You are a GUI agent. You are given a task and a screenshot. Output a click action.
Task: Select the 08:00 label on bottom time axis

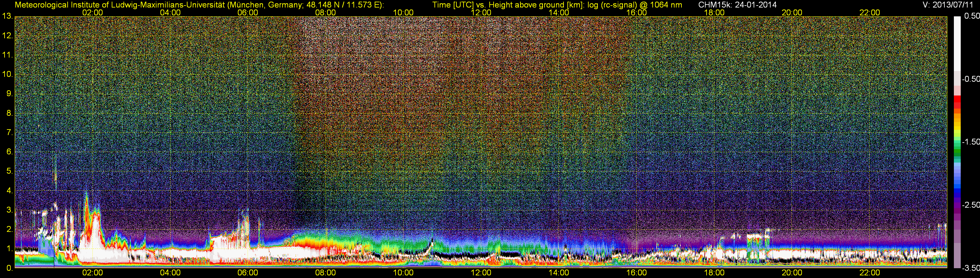[326, 273]
